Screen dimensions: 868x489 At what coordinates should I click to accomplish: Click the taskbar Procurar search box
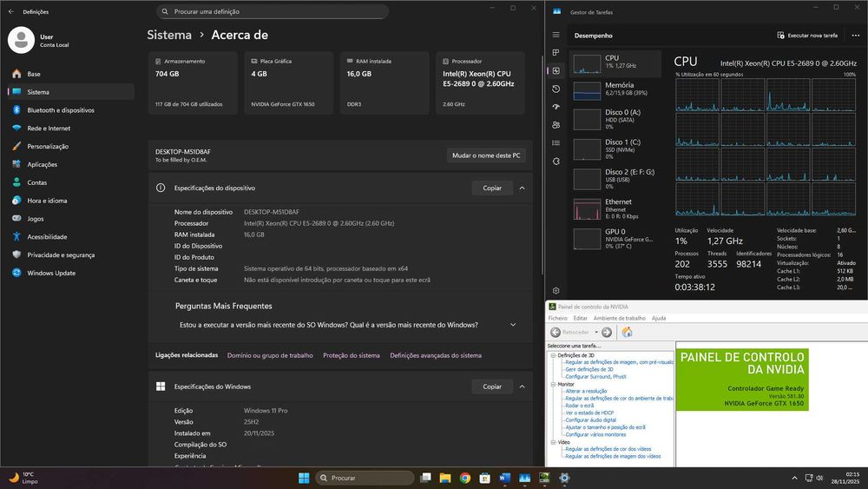[365, 478]
